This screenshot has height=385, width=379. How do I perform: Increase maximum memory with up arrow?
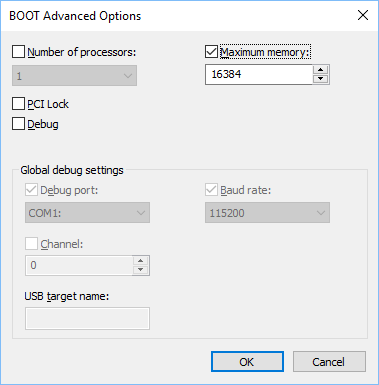[x=321, y=70]
